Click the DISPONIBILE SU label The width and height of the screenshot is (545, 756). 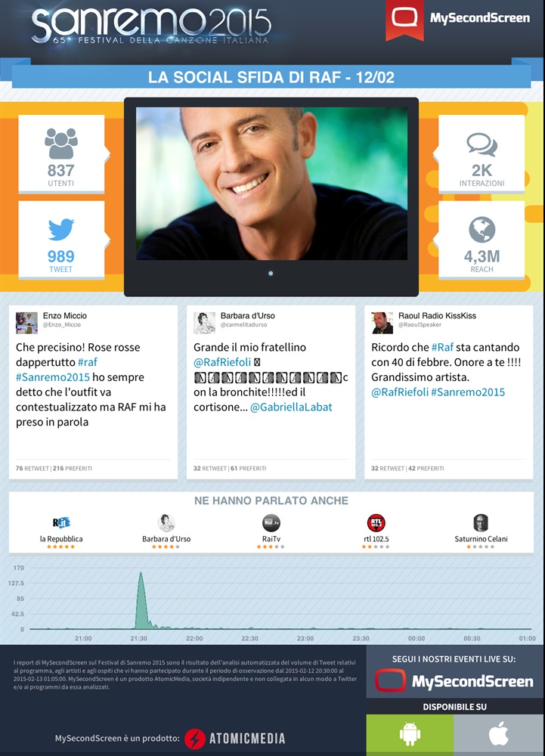pos(455,707)
